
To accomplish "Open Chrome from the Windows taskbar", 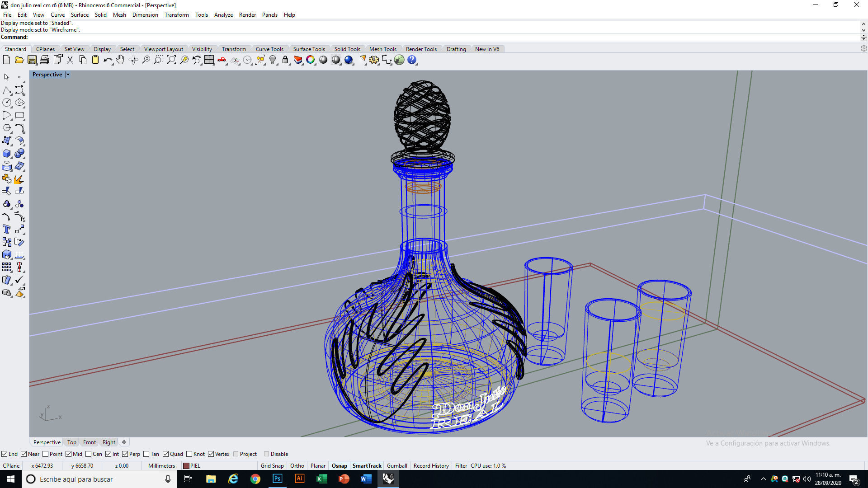I will click(255, 479).
